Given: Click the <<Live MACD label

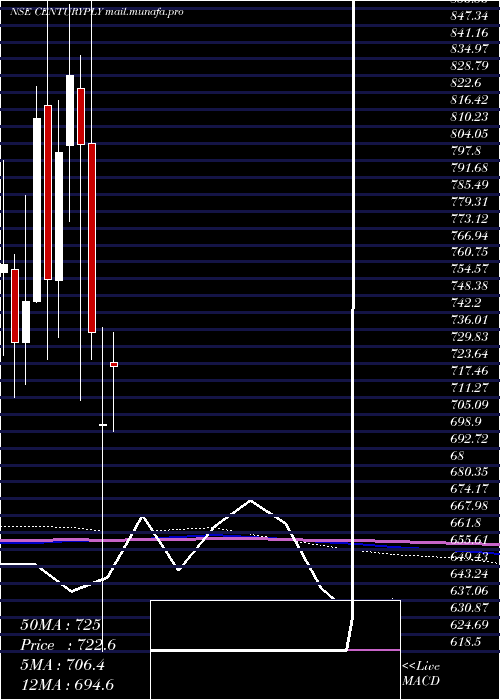Looking at the screenshot, I should point(421,673).
